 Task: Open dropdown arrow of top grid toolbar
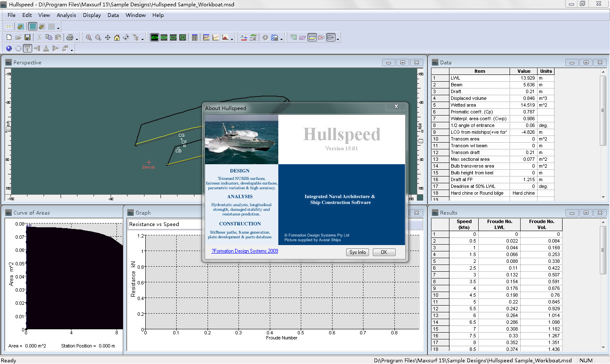[58, 28]
